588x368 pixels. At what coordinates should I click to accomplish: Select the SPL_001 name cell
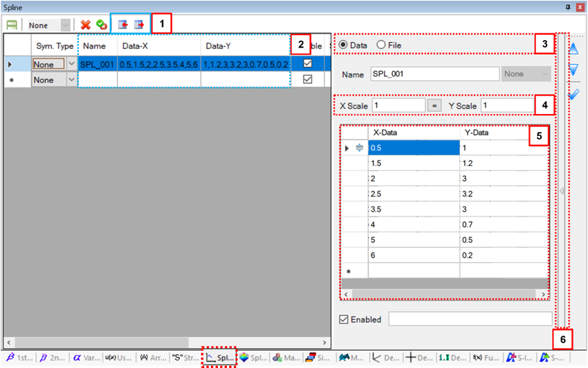[97, 64]
